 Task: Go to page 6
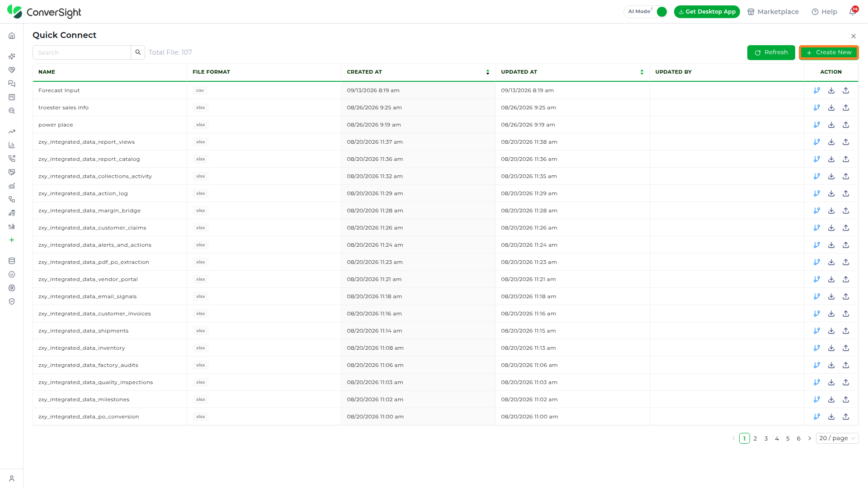pyautogui.click(x=798, y=438)
